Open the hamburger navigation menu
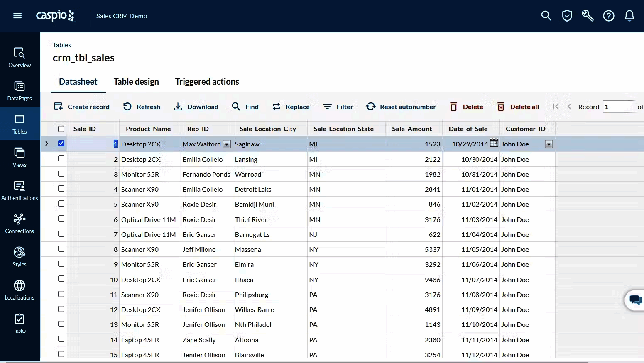644x363 pixels. 17,16
